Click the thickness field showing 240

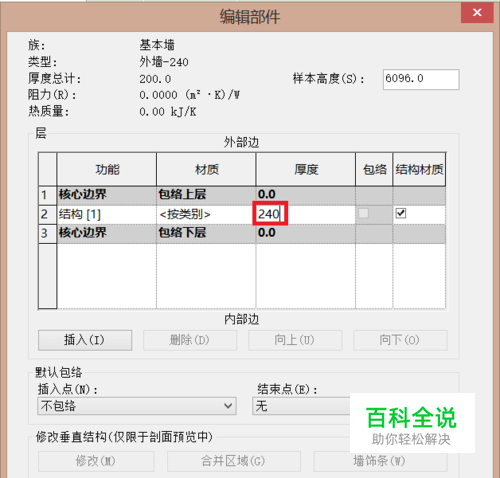point(305,214)
